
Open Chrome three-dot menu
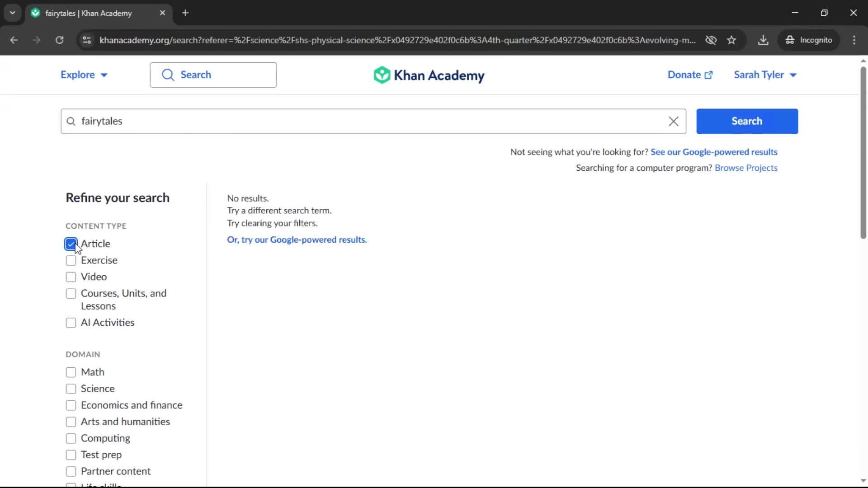[854, 40]
